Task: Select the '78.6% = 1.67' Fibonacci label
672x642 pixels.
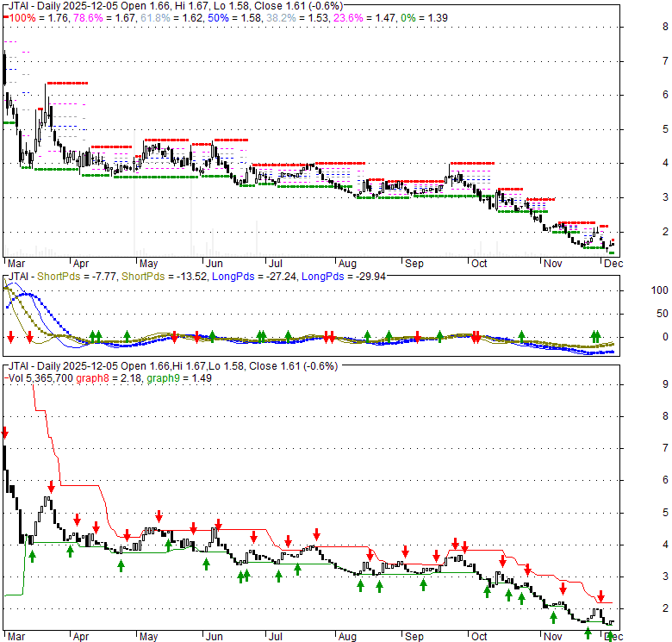Action: point(105,18)
